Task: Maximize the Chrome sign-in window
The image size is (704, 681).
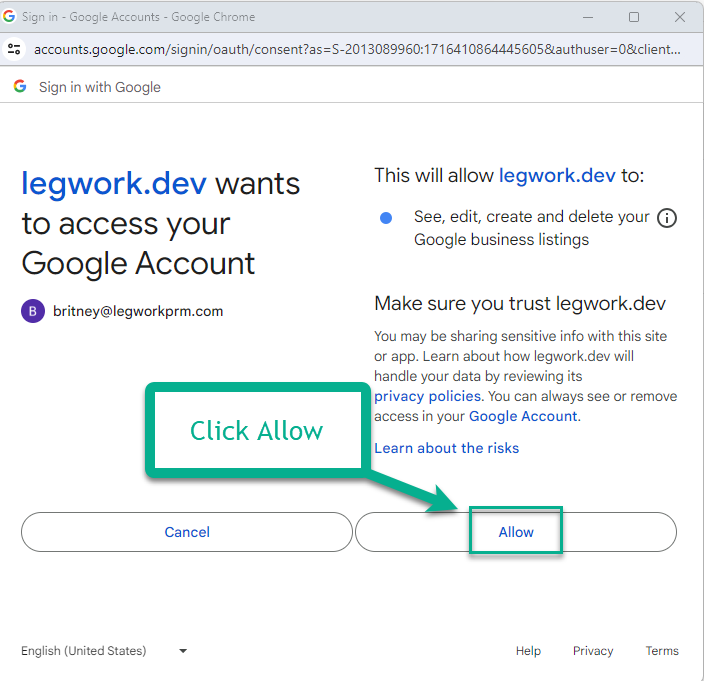Action: [x=634, y=17]
